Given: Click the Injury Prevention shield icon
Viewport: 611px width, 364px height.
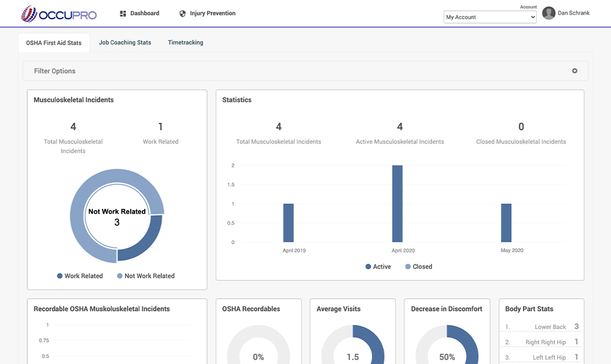Looking at the screenshot, I should [182, 13].
